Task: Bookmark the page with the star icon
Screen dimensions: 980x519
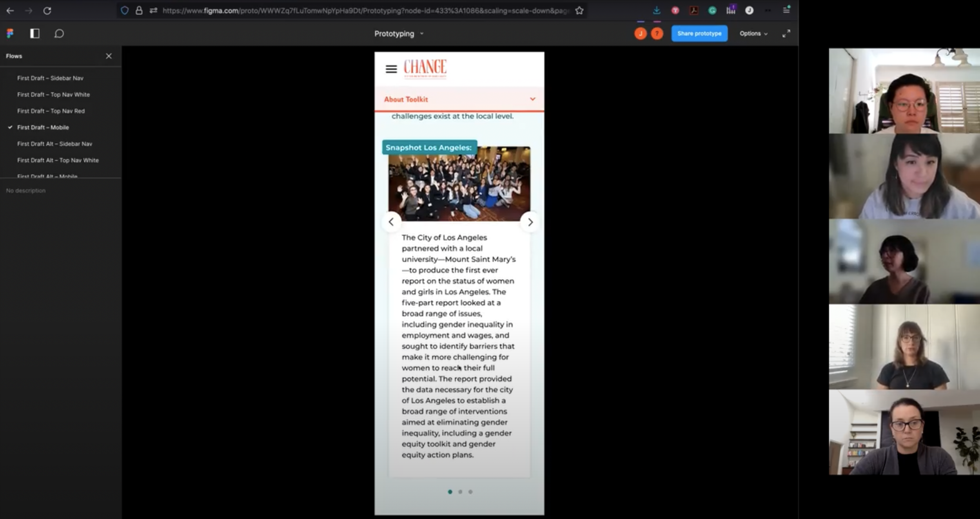Action: point(579,11)
